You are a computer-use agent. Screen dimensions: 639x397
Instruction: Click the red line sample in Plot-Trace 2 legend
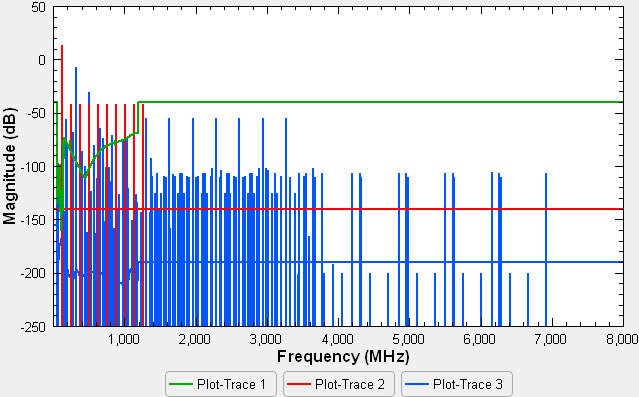[x=298, y=384]
